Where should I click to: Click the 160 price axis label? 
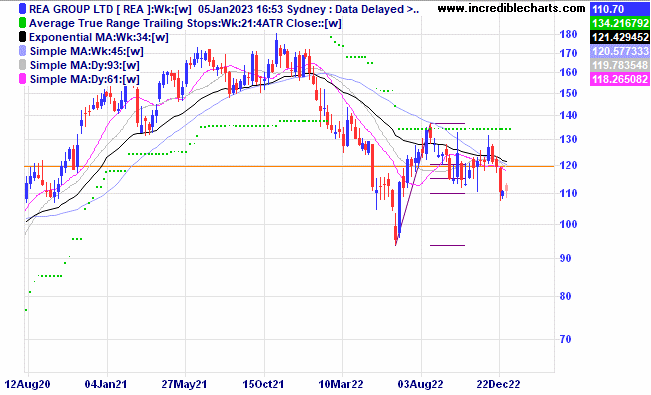click(568, 72)
